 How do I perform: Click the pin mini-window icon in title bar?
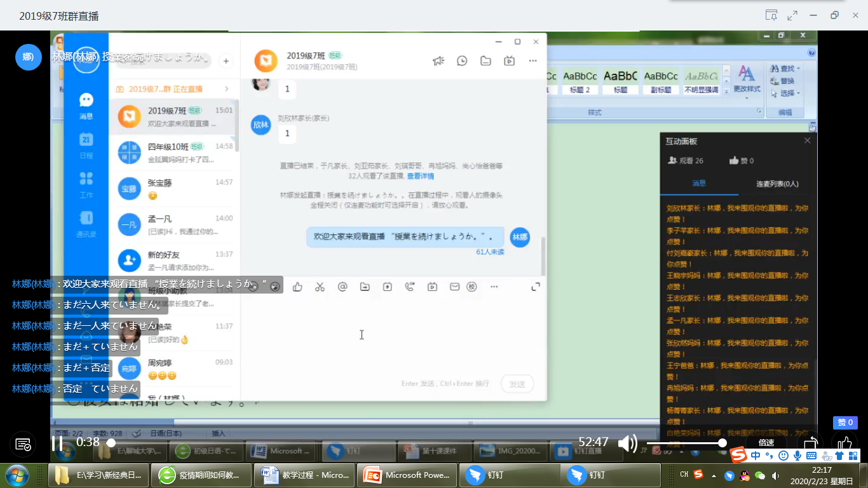(771, 15)
